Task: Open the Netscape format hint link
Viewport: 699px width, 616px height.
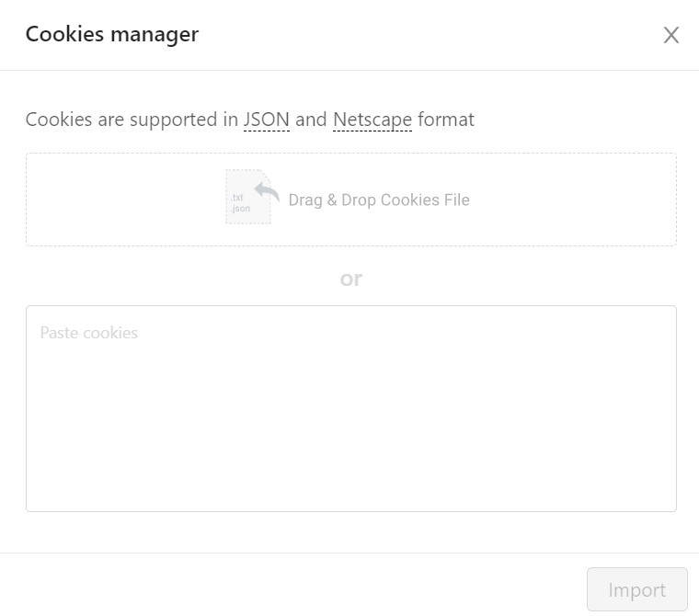Action: (372, 120)
